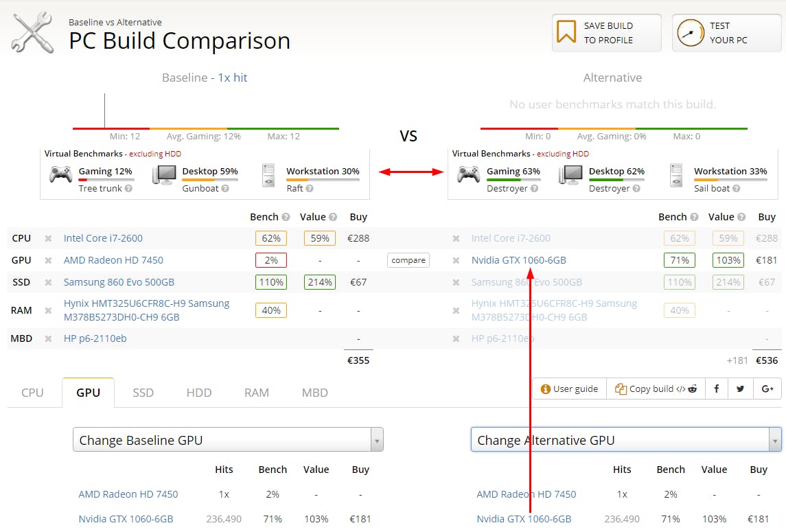
Task: Click the baseline gaming controller icon
Action: (x=60, y=175)
